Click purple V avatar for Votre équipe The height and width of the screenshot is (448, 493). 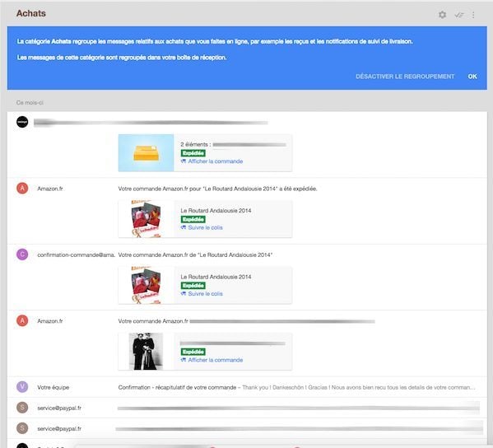(22, 387)
